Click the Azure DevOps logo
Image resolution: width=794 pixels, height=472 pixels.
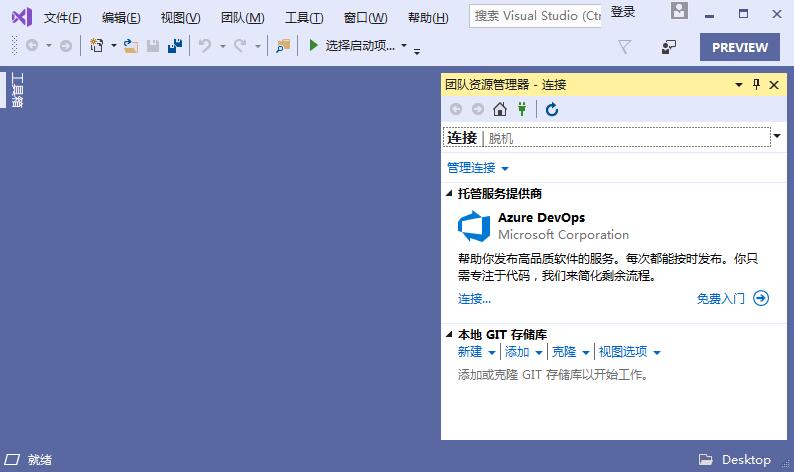point(474,227)
